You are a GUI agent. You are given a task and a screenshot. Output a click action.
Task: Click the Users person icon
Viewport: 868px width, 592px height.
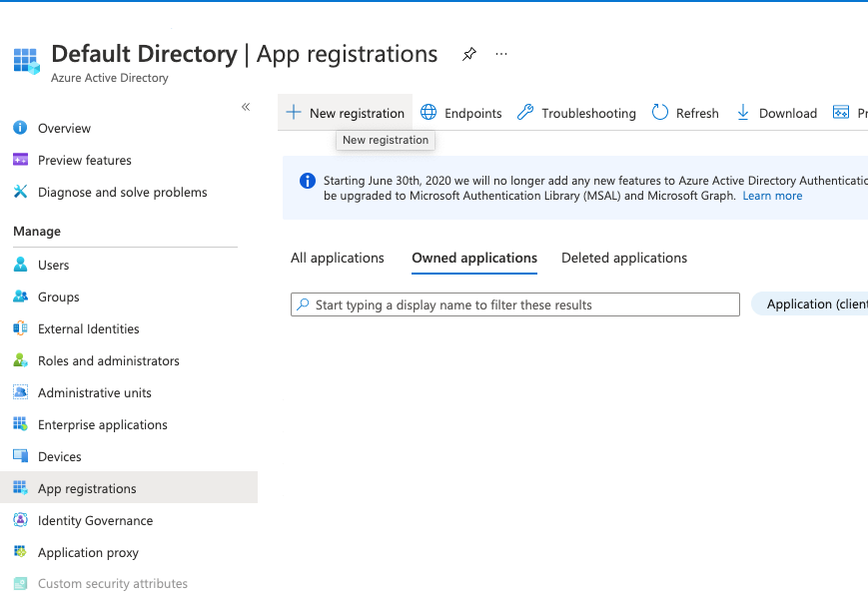click(21, 265)
